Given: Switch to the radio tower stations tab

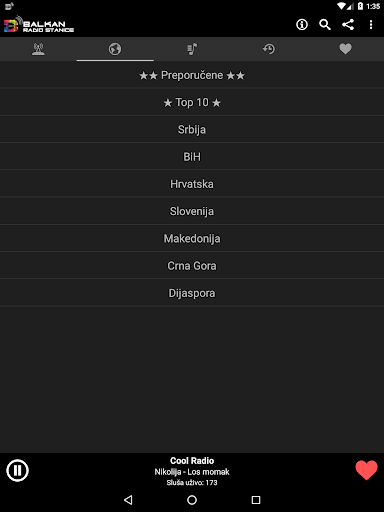Looking at the screenshot, I should coord(38,49).
